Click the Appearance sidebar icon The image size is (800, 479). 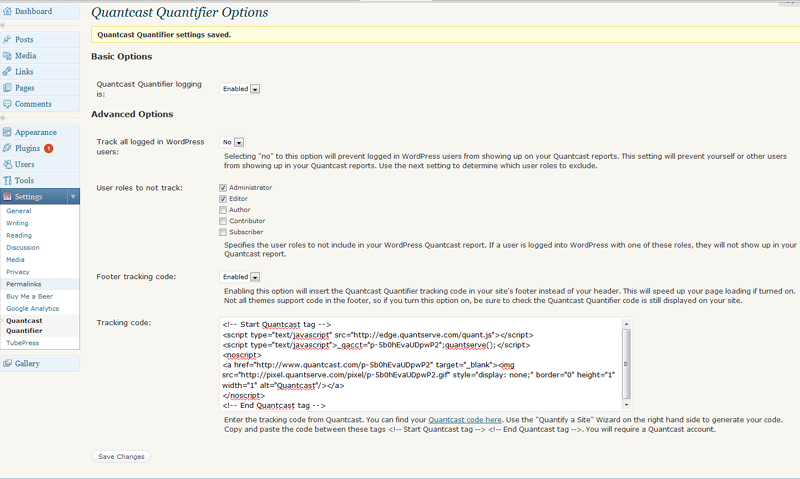tap(7, 132)
